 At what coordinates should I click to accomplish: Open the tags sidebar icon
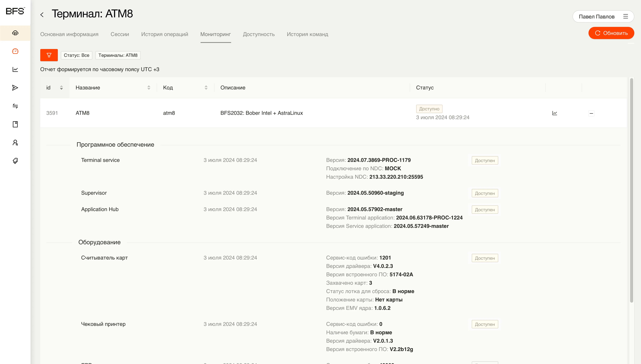[15, 161]
